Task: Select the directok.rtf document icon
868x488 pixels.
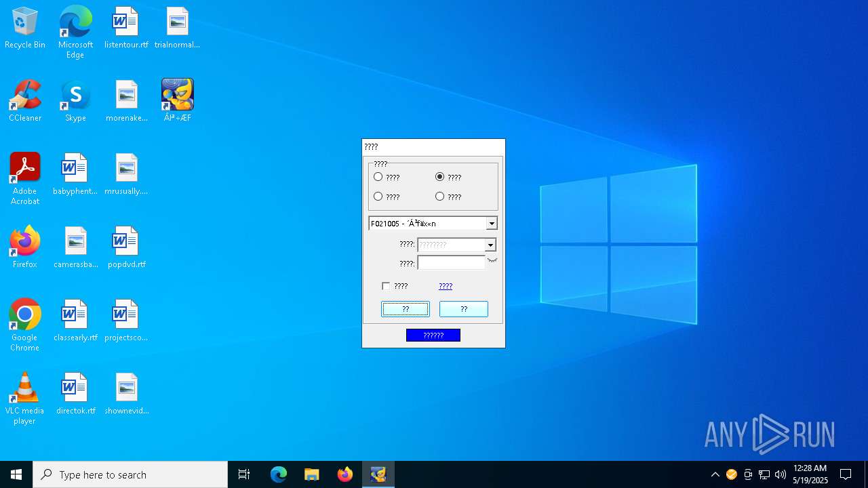Action: tap(75, 394)
